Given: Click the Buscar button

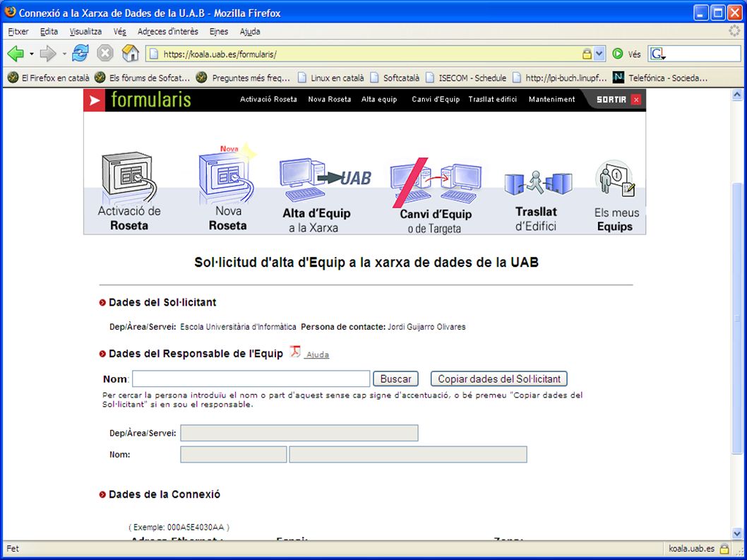Looking at the screenshot, I should click(x=395, y=379).
